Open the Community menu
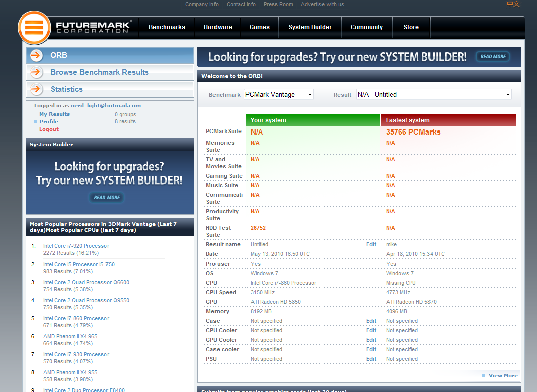Screen dimensions: 537x392 (366, 27)
